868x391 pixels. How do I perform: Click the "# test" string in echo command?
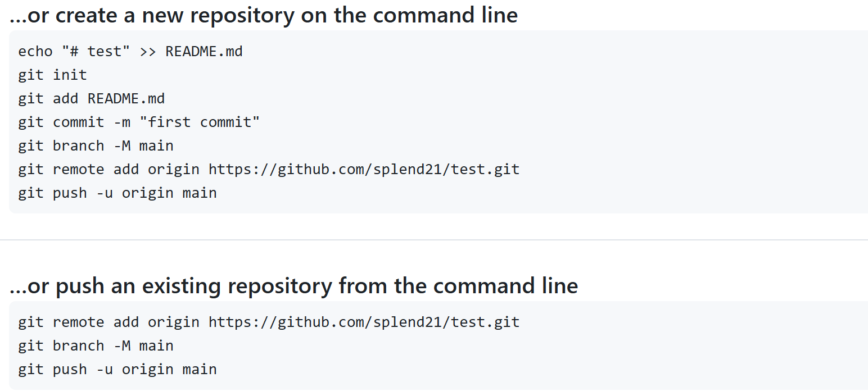[96, 52]
